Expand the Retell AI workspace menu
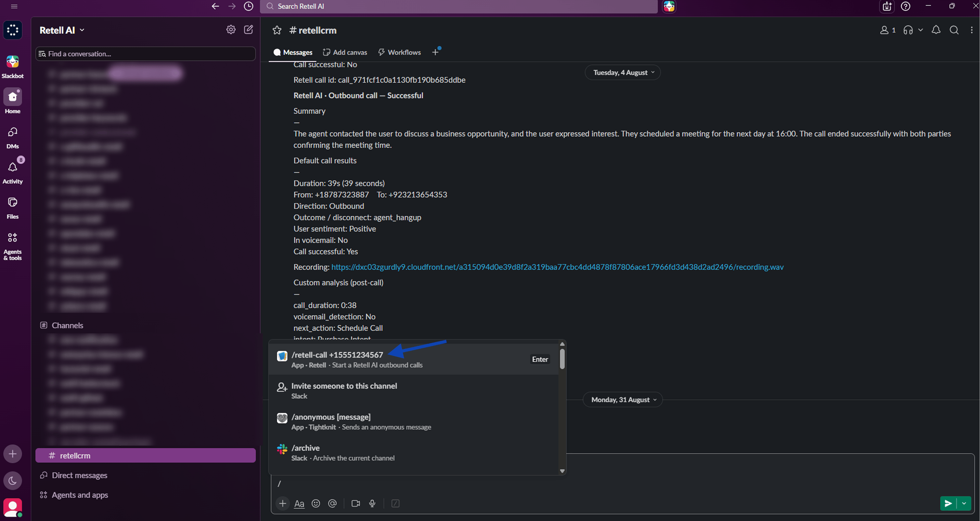The width and height of the screenshot is (980, 521). (62, 30)
